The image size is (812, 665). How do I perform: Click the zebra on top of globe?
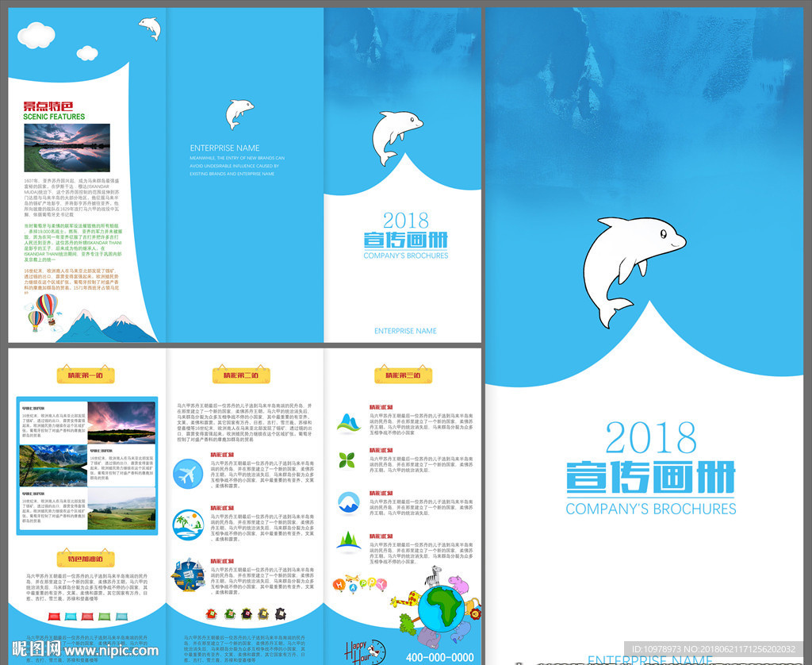point(434,576)
